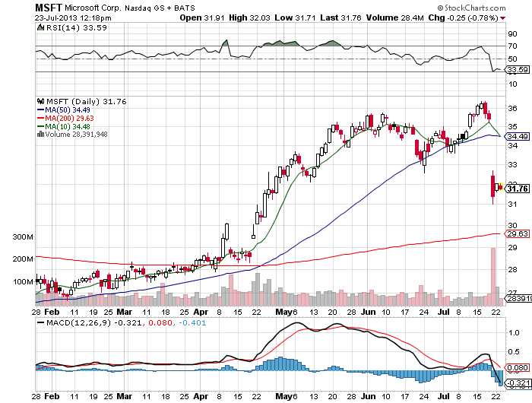Viewport: 532px width, 403px height.
Task: Click the 200M volume scale label
Action: click(23, 259)
